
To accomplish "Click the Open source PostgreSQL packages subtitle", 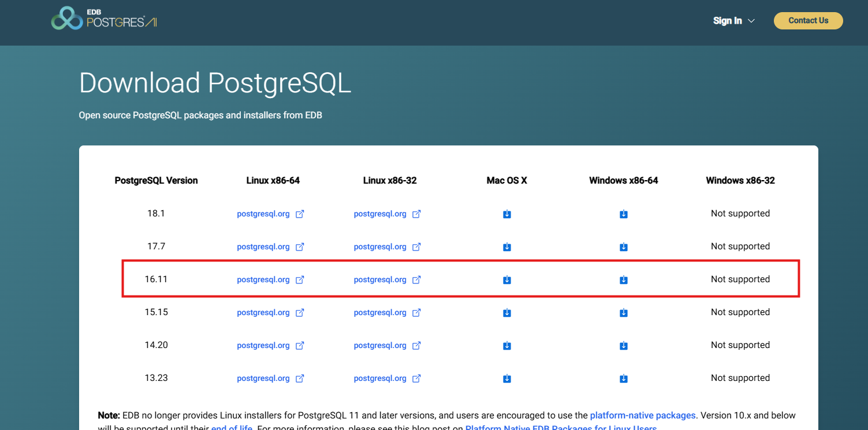I will coord(200,115).
